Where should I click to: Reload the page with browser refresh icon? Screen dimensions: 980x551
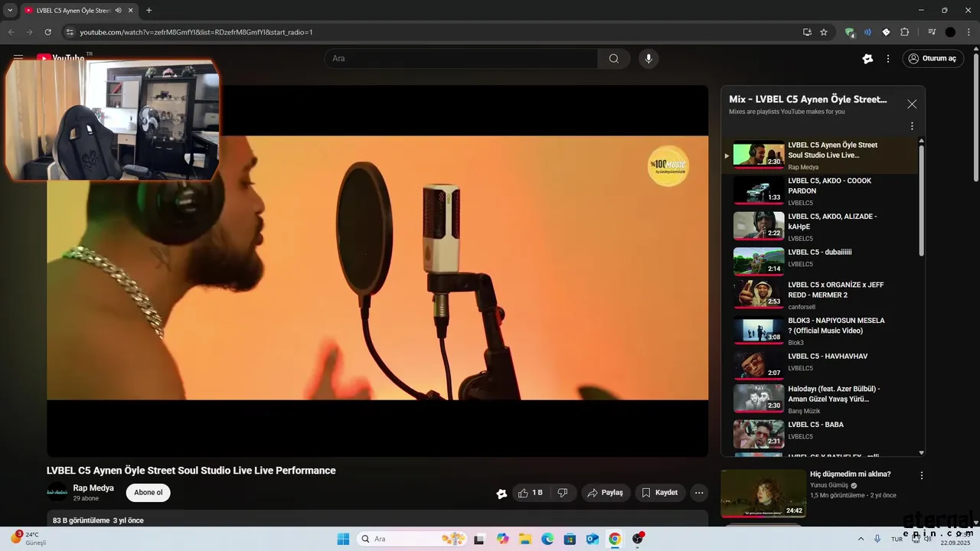click(47, 32)
